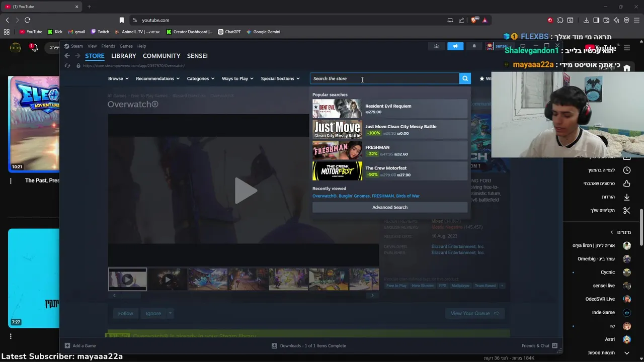Open the View menu in Steam
The width and height of the screenshot is (644, 362).
point(92,46)
